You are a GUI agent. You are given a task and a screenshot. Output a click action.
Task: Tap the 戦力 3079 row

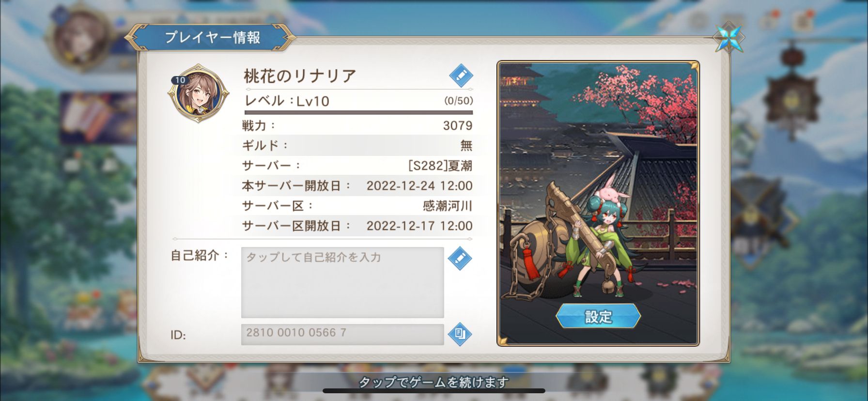tap(357, 125)
